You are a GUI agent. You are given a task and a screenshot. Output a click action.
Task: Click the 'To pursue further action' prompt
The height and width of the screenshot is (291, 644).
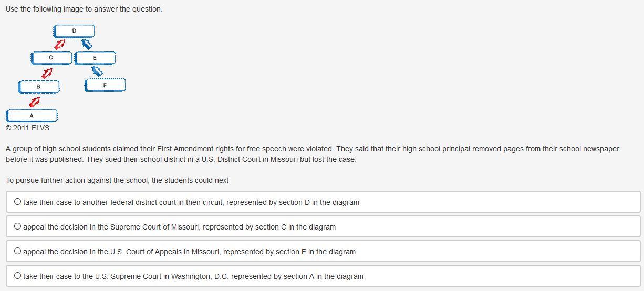117,180
